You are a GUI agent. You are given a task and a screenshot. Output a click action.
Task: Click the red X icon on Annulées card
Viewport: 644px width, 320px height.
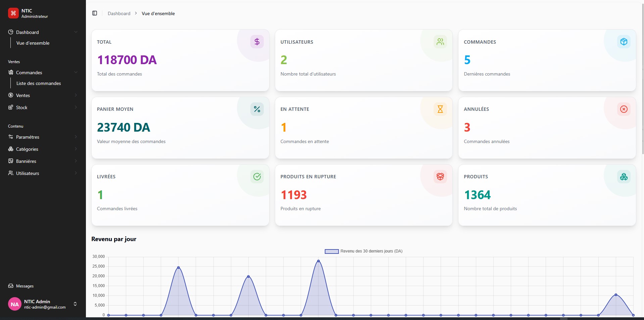pos(624,109)
